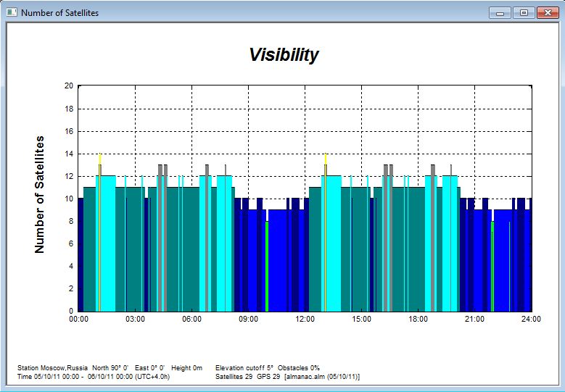This screenshot has width=565, height=392.
Task: Click the 20 label on the y-axis
Action: (69, 86)
